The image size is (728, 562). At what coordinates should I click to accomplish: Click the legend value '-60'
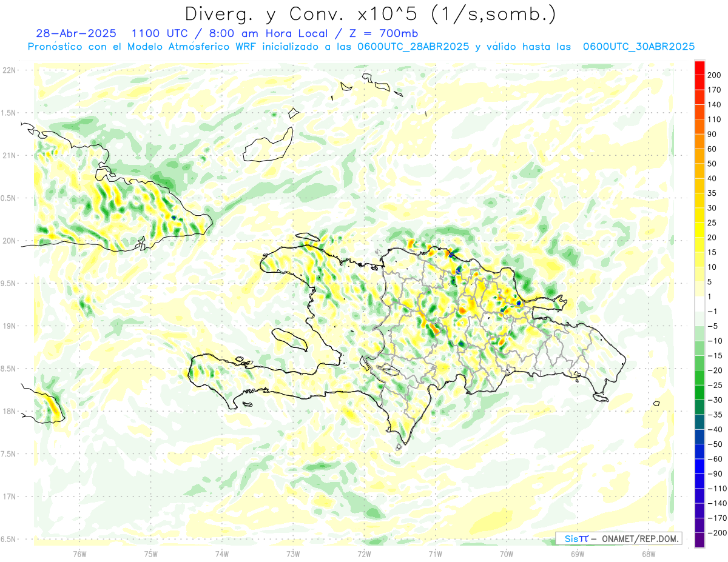click(714, 460)
